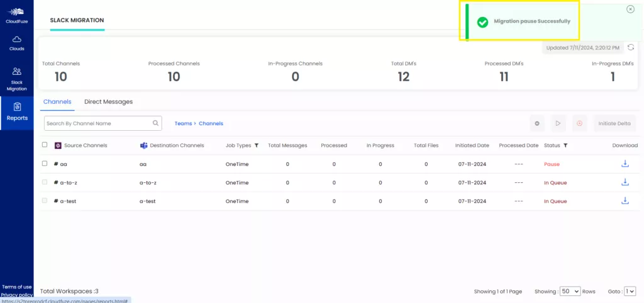Click the In-Progress Channels count 0

296,77
